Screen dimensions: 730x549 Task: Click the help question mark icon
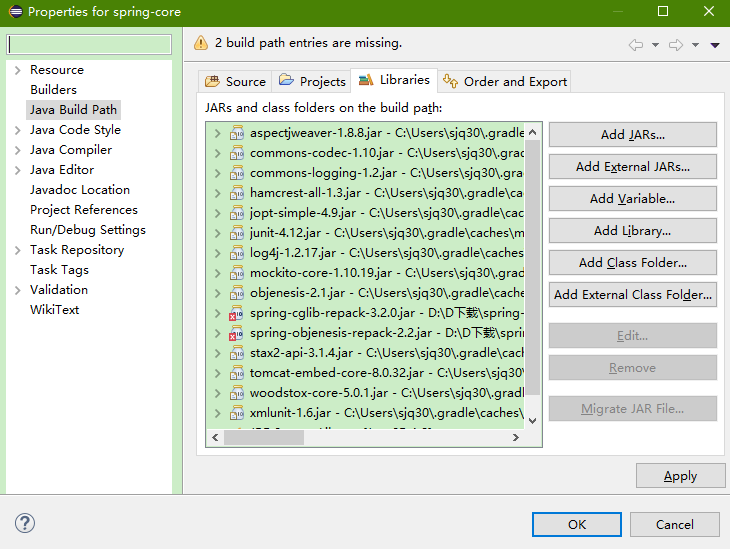25,524
